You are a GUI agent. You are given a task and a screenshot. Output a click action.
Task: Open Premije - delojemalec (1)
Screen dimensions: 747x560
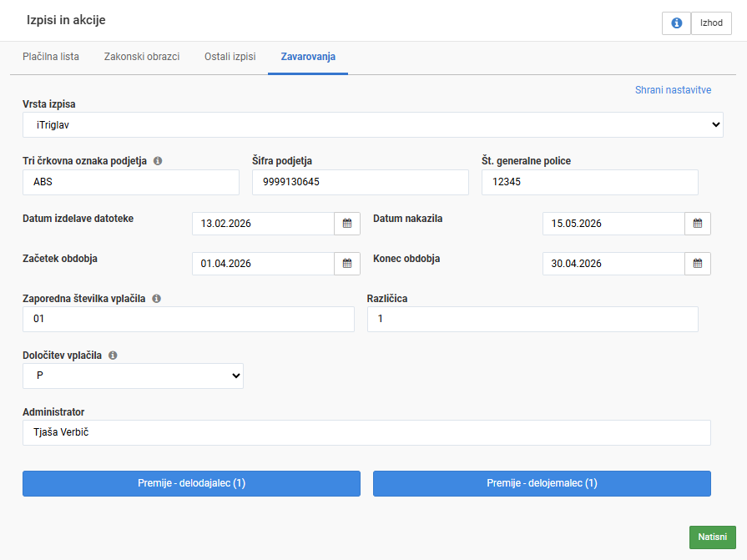tap(543, 483)
